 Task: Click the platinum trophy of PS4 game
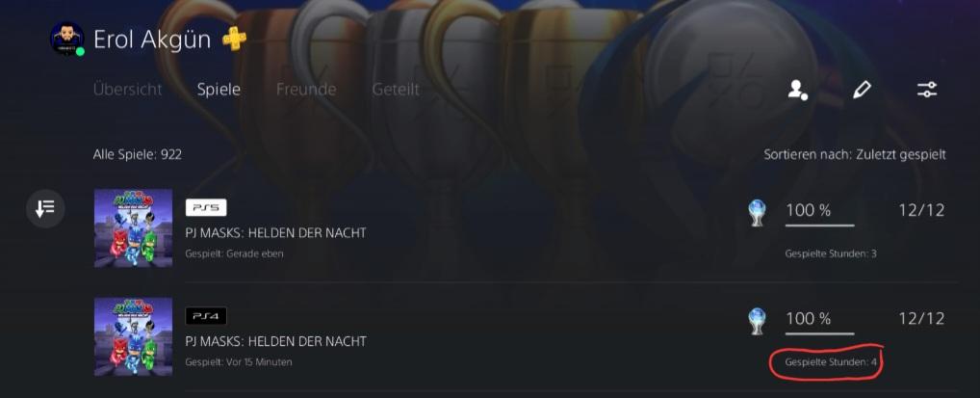pyautogui.click(x=757, y=322)
